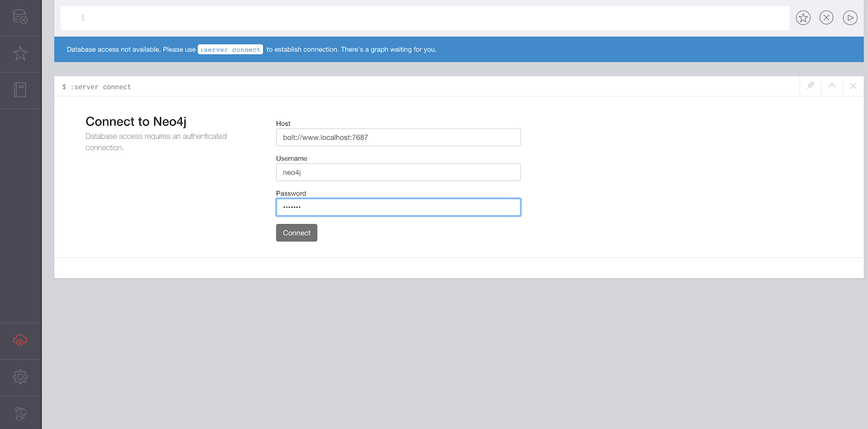Save command as favorite via star button
The image size is (868, 429).
pos(803,18)
